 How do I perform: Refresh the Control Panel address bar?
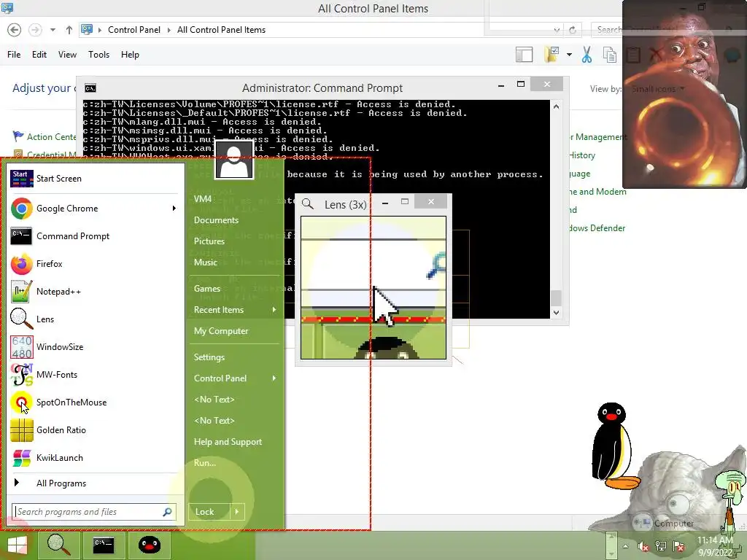[x=573, y=30]
